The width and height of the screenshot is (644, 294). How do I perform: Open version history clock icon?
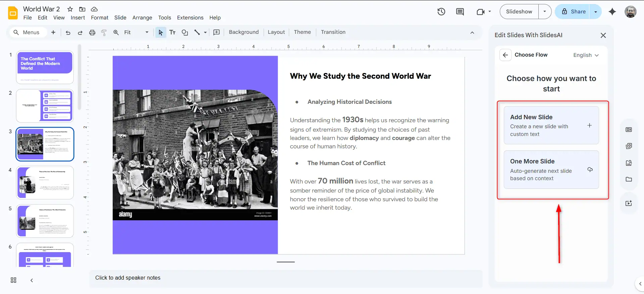441,12
